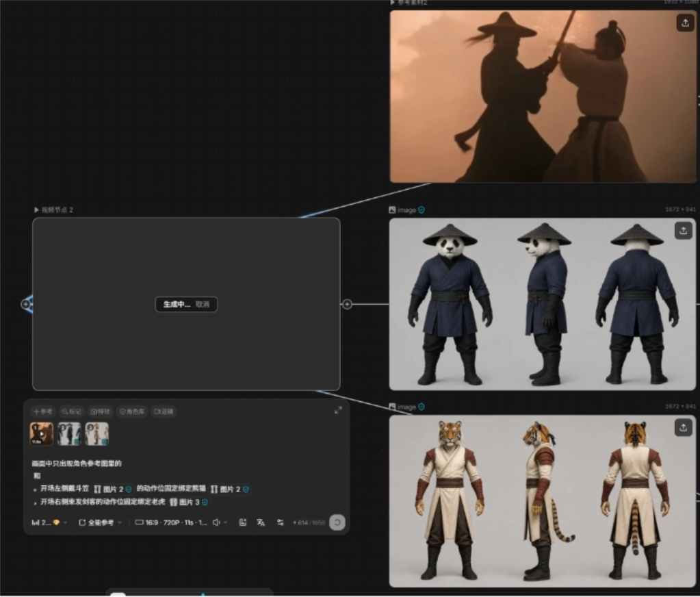Click second 图片 2 tag after 熊猫
The width and height of the screenshot is (700, 597).
[229, 490]
